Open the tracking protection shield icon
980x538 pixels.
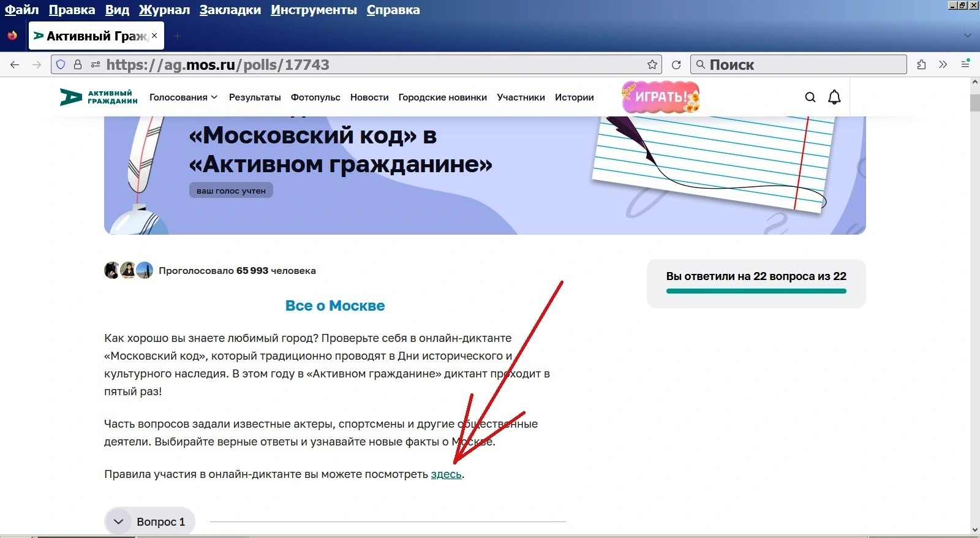pos(61,64)
